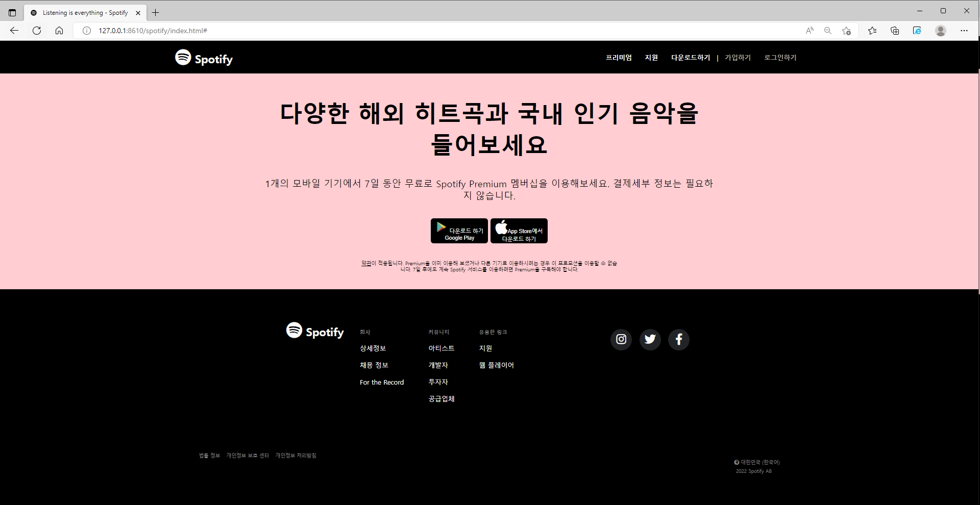Click the 회사 footer heading
This screenshot has width=980, height=505.
pyautogui.click(x=365, y=332)
